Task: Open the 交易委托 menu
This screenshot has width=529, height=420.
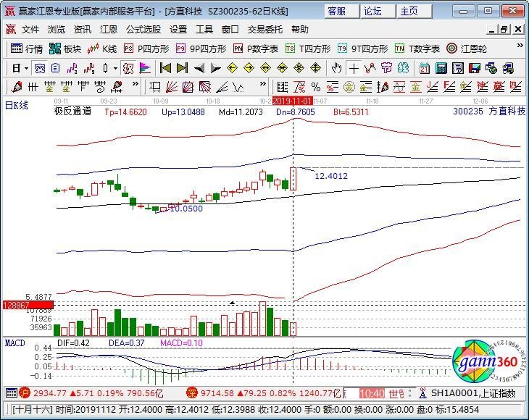Action: pos(264,30)
